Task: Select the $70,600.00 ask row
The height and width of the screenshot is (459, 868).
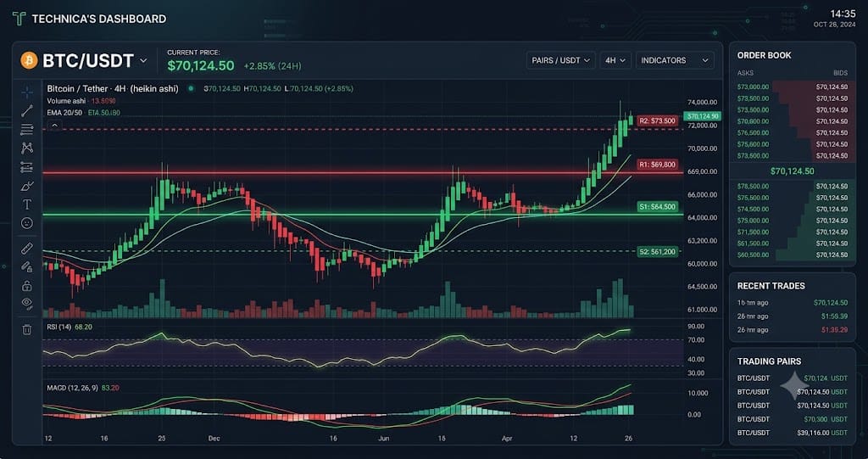Action: coord(793,121)
